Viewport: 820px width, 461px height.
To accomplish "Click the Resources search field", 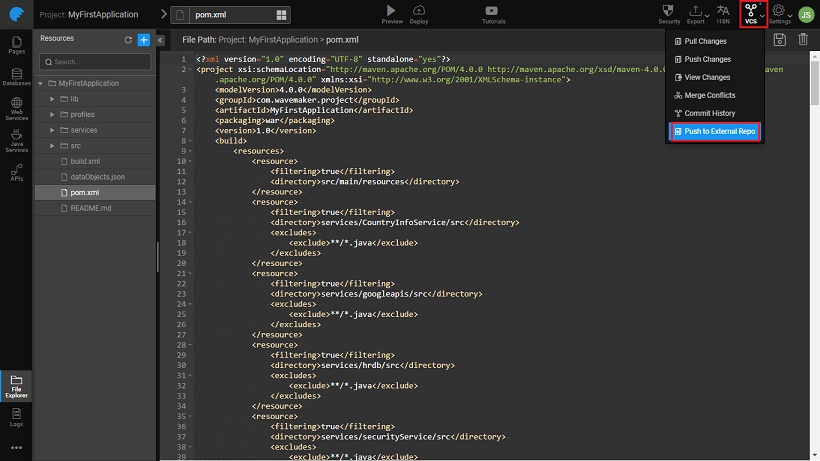I will 95,62.
